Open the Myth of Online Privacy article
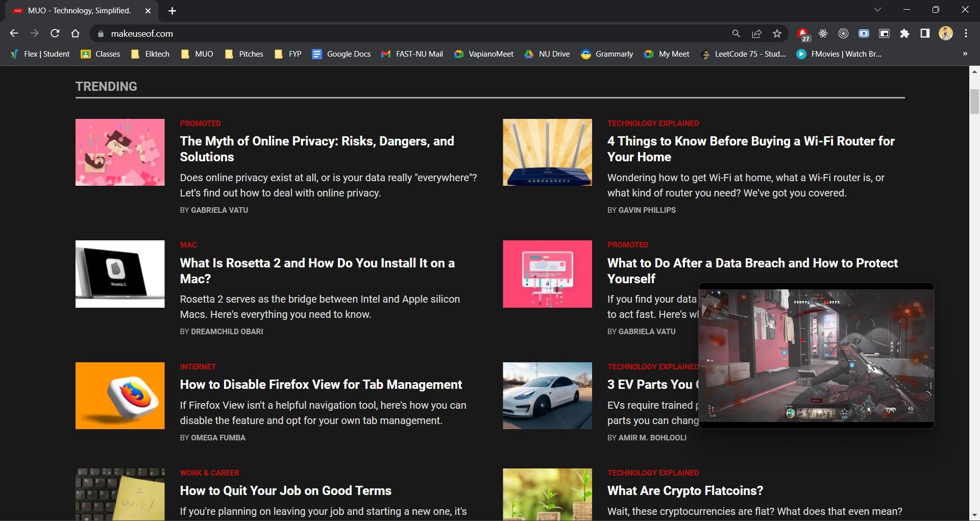 [317, 148]
